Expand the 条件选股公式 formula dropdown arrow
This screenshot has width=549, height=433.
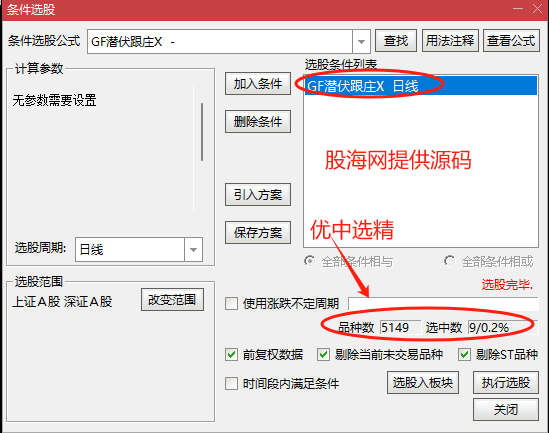pos(361,42)
